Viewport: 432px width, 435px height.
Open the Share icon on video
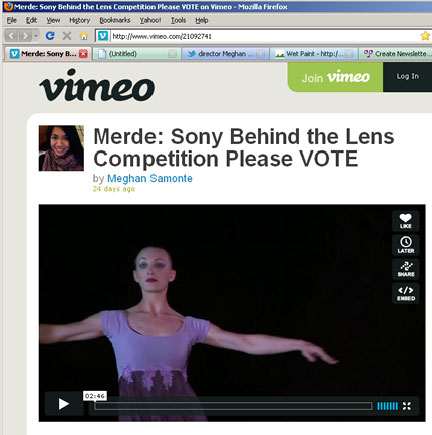tap(405, 269)
